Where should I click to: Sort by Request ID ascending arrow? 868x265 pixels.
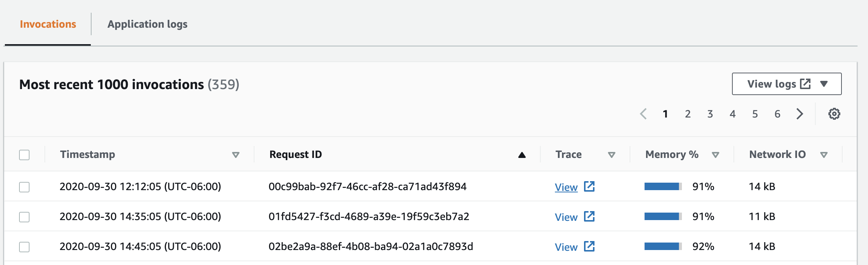(522, 155)
